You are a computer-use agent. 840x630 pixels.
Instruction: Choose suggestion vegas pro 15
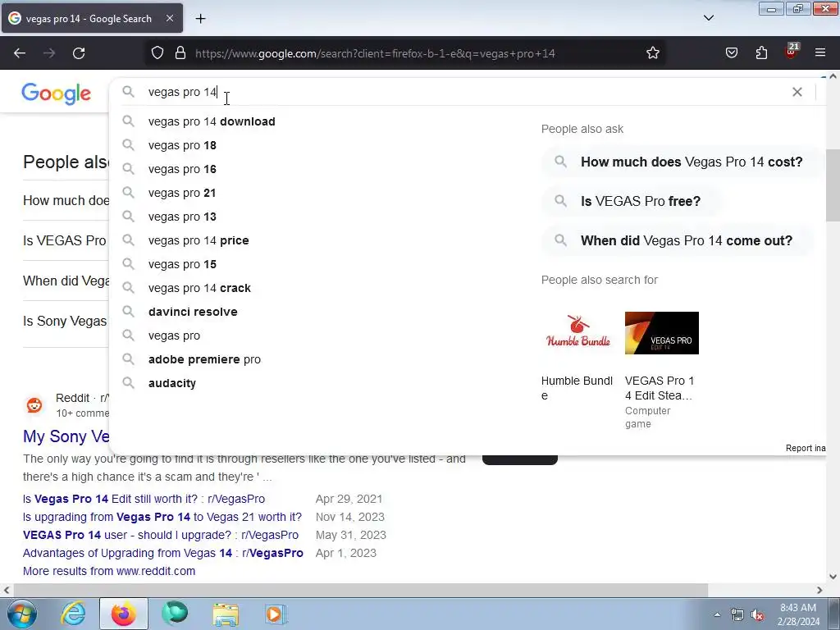pyautogui.click(x=182, y=264)
